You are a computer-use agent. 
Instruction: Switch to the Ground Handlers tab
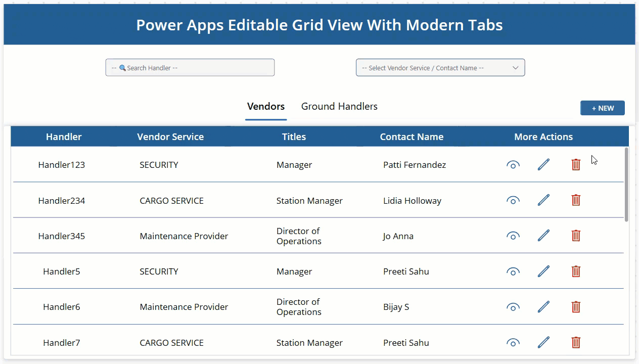click(339, 107)
